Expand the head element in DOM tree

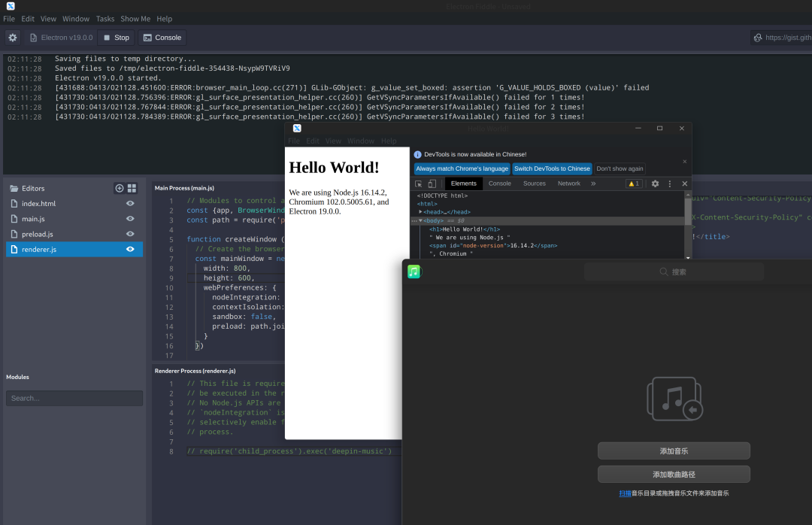pos(420,212)
